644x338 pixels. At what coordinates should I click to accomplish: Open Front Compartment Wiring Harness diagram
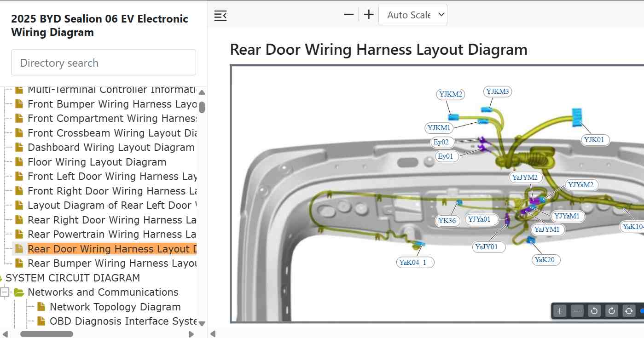pos(112,118)
